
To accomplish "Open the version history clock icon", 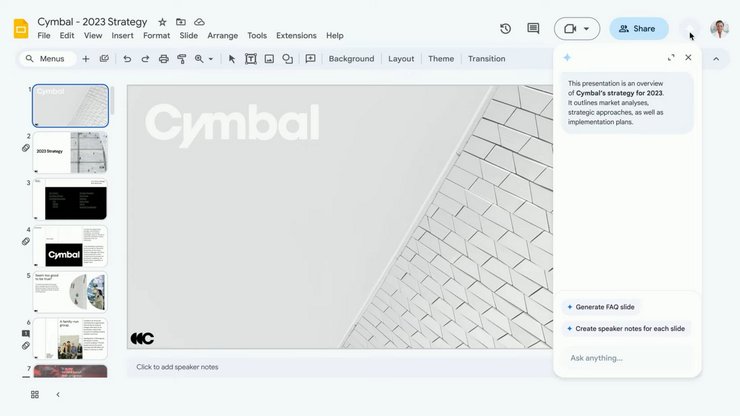I will coord(505,29).
